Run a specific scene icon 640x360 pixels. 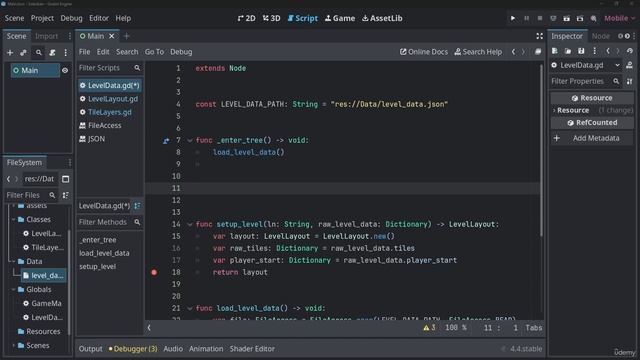coord(580,18)
